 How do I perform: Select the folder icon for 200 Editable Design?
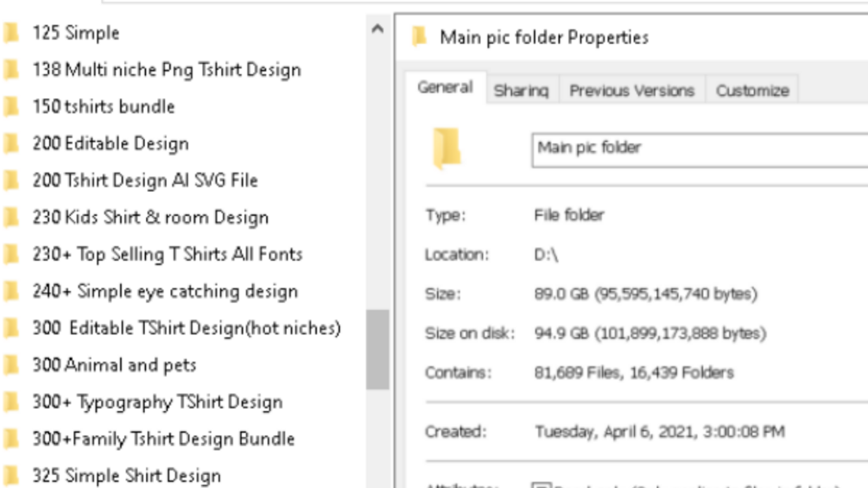pyautogui.click(x=11, y=143)
